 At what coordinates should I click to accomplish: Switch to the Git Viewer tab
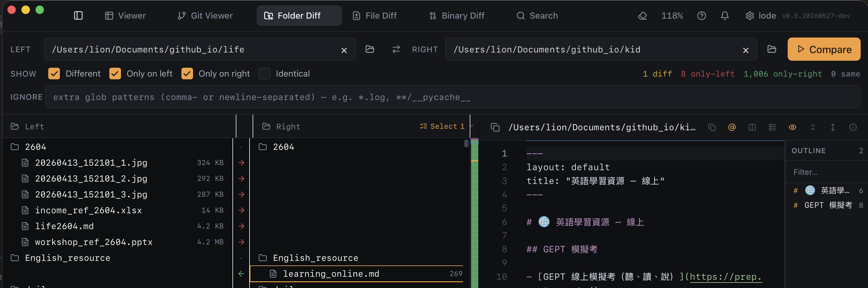[205, 16]
